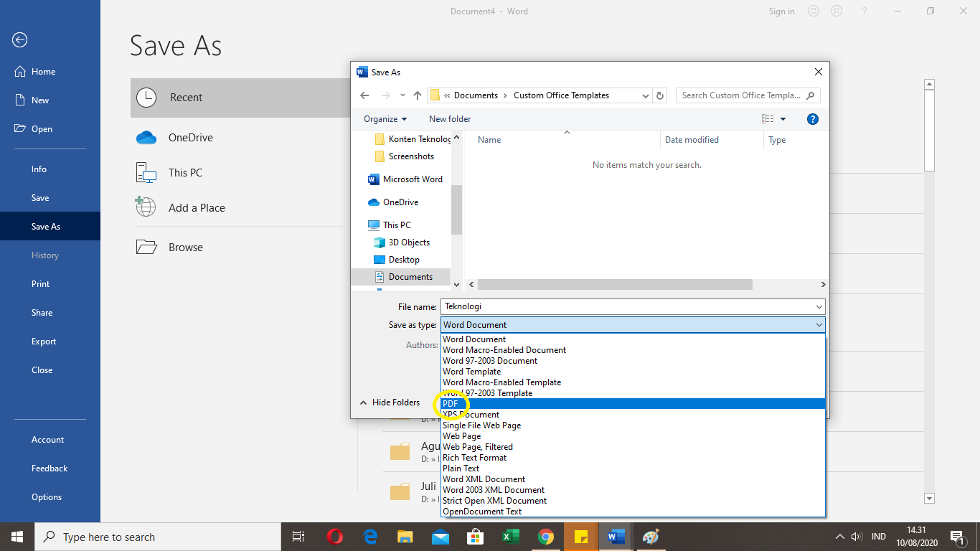Click the New folder button

(450, 119)
